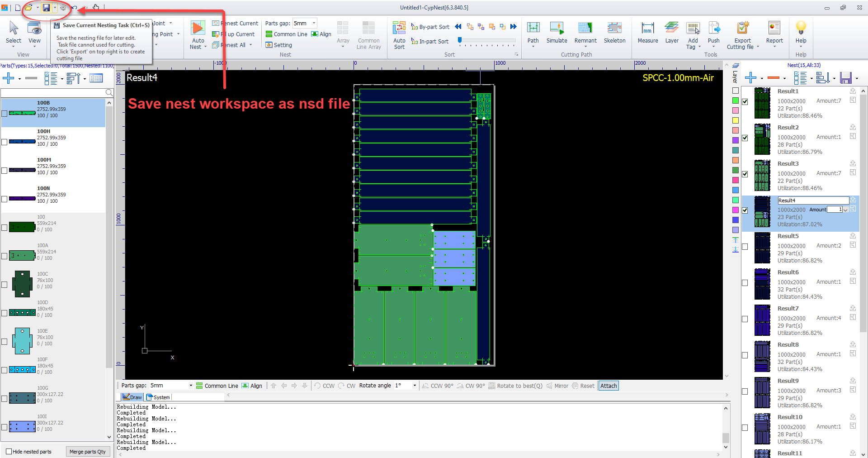This screenshot has height=458, width=868.
Task: Click the Save nesting task icon
Action: [46, 8]
